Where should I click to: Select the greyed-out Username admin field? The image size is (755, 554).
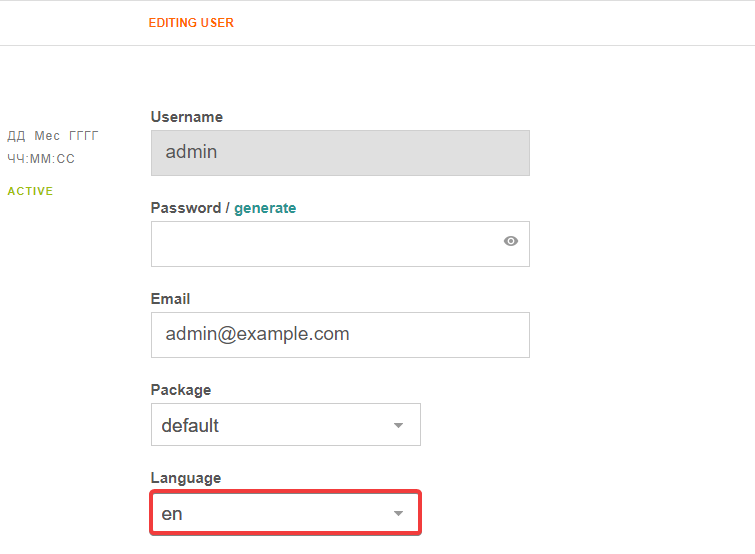[x=340, y=153]
